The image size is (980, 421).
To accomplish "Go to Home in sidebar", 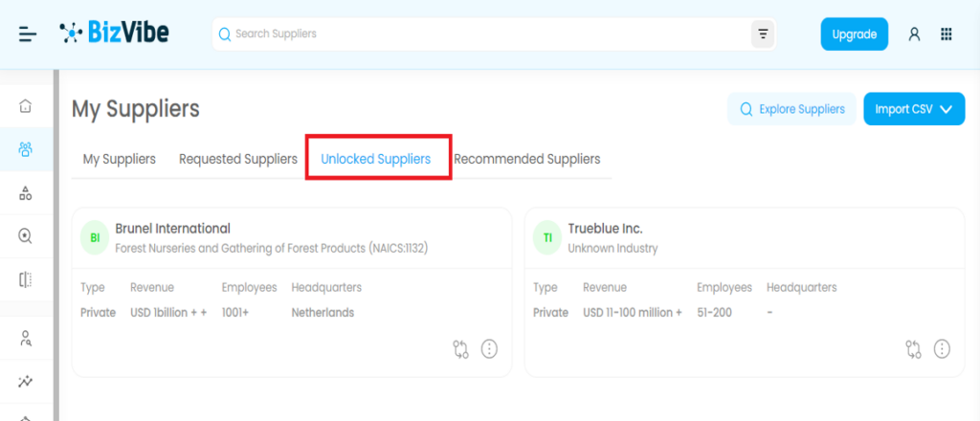I will [26, 105].
